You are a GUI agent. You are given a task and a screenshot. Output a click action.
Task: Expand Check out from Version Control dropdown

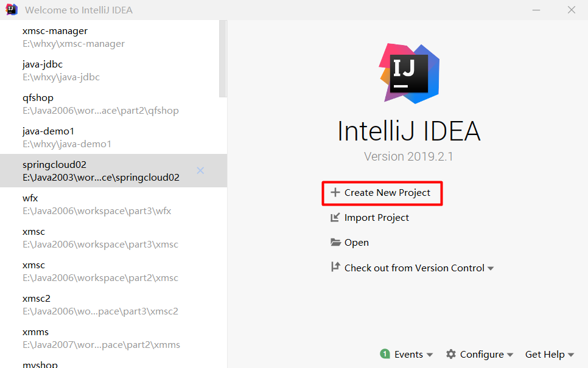pyautogui.click(x=491, y=268)
